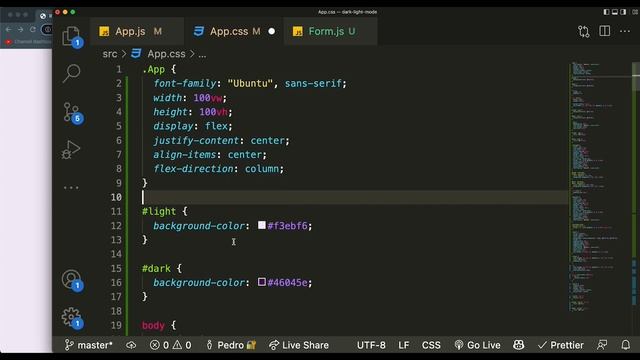Toggle the secondary side bar layout icon
The height and width of the screenshot is (360, 640).
tap(623, 12)
